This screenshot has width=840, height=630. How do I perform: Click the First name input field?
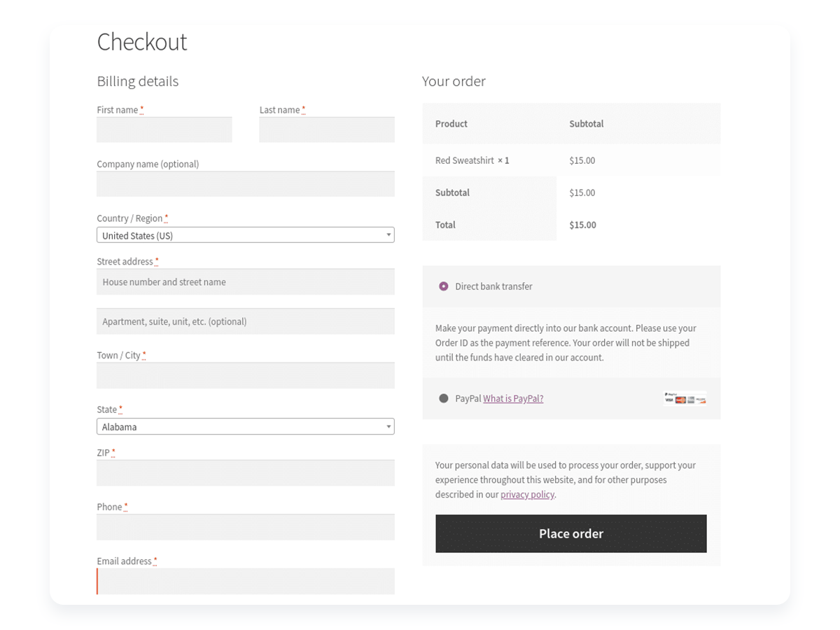click(x=164, y=129)
